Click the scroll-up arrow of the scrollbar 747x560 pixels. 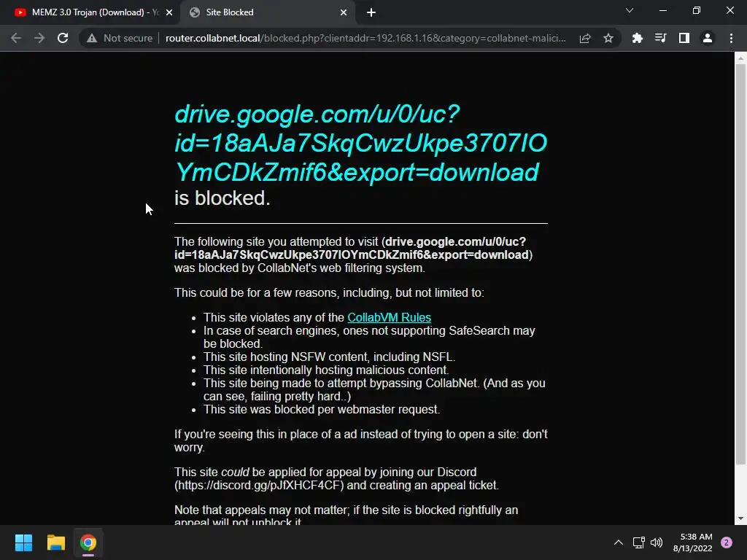click(x=740, y=58)
